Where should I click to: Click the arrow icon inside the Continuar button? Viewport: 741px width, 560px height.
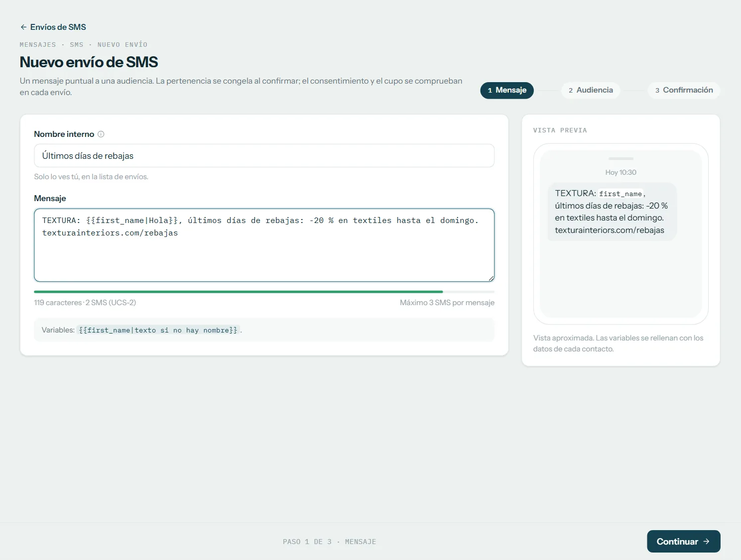706,542
